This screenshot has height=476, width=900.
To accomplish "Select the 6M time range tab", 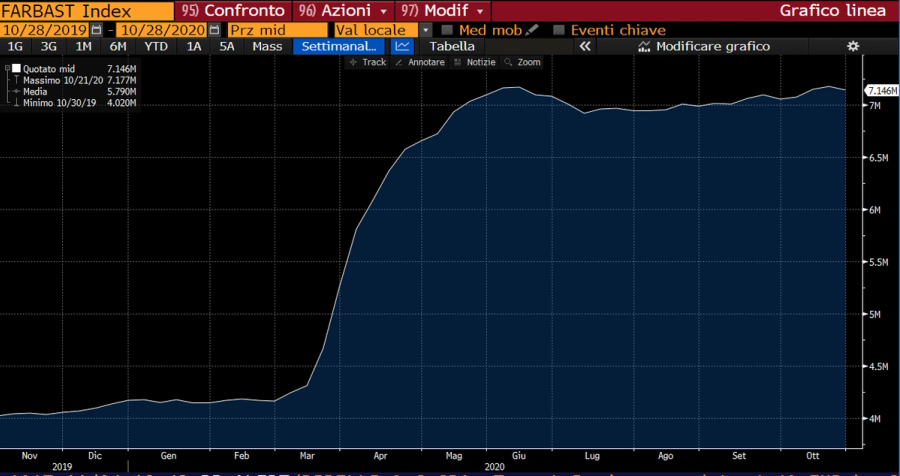I will [118, 47].
